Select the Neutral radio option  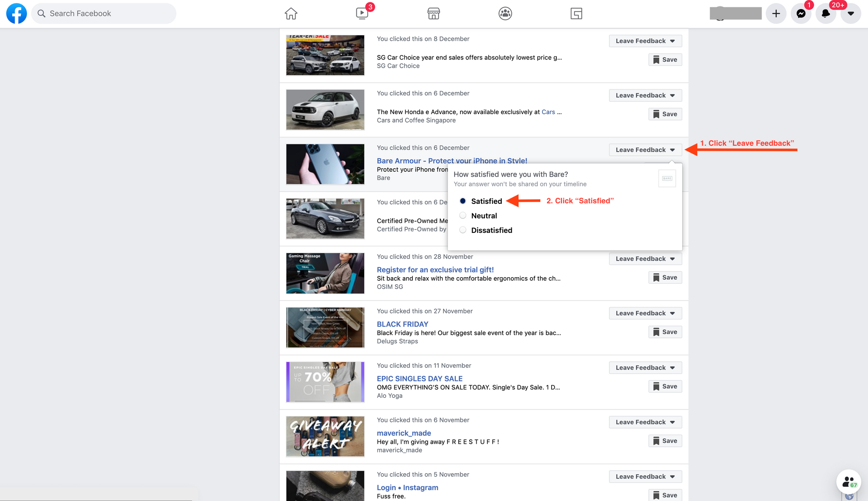click(x=463, y=216)
